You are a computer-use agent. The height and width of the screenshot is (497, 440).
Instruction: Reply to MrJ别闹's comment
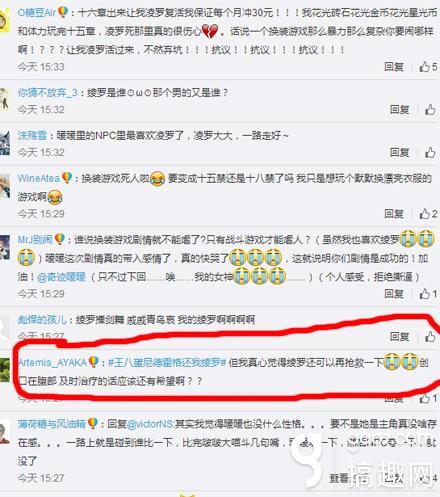[x=394, y=294]
